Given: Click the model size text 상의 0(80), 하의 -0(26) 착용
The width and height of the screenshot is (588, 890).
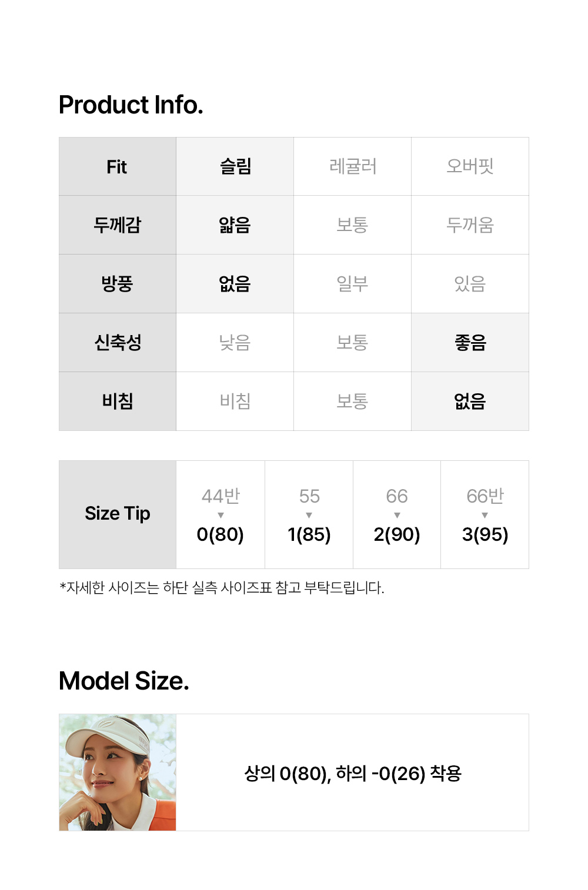Looking at the screenshot, I should click(353, 773).
